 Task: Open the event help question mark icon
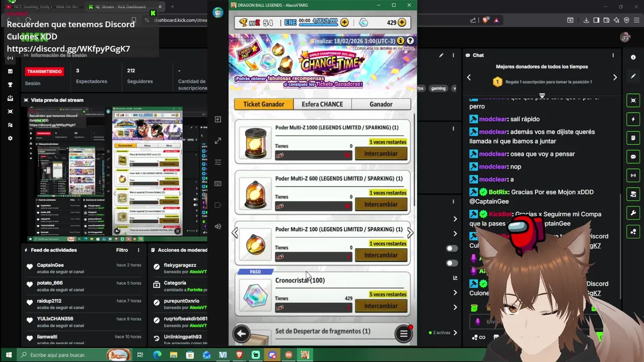[x=410, y=41]
